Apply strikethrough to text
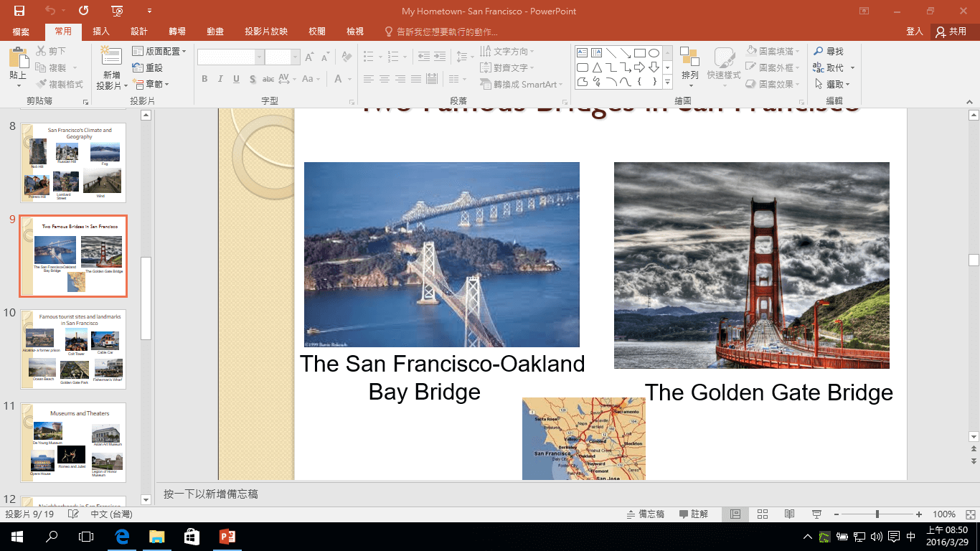Screen dimensions: 980x551 [x=267, y=79]
